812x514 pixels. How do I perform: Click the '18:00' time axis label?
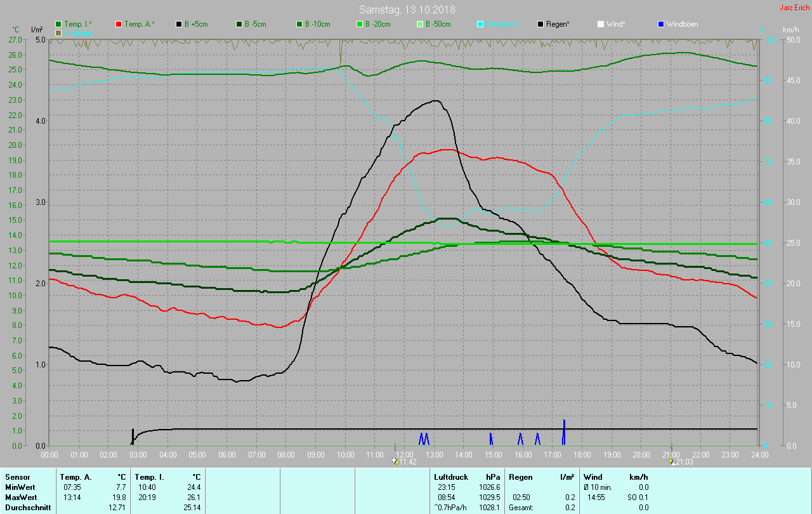point(582,454)
